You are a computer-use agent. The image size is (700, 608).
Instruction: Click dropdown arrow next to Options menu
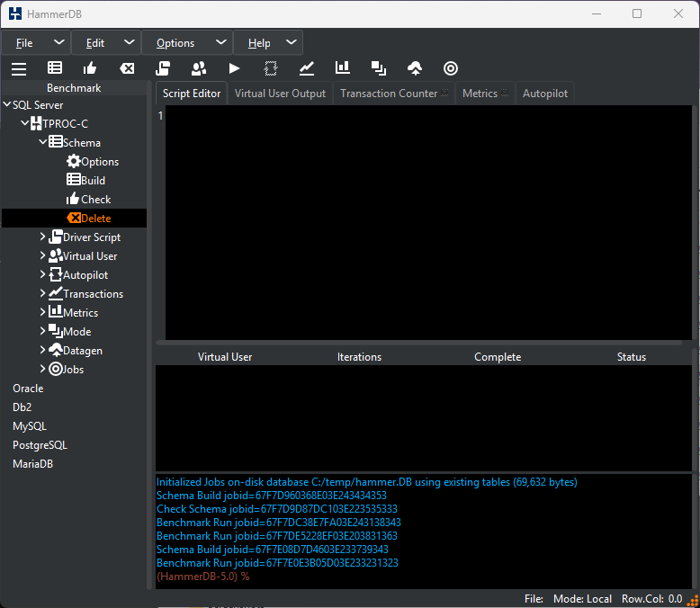coord(220,42)
